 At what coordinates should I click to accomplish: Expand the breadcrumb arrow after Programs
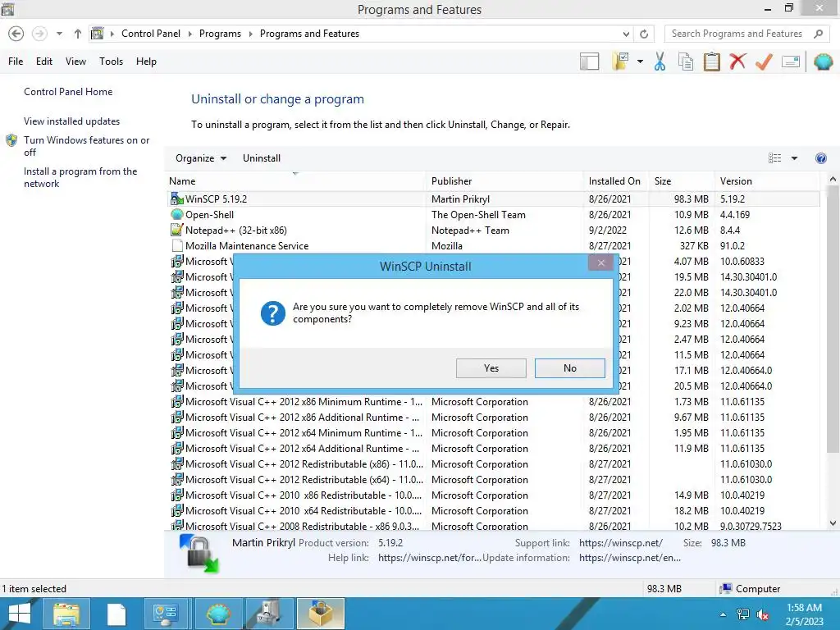pyautogui.click(x=250, y=34)
